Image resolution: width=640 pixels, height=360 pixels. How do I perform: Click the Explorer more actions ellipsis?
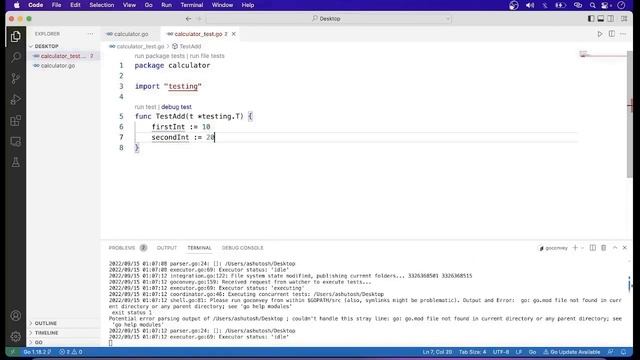coord(91,34)
